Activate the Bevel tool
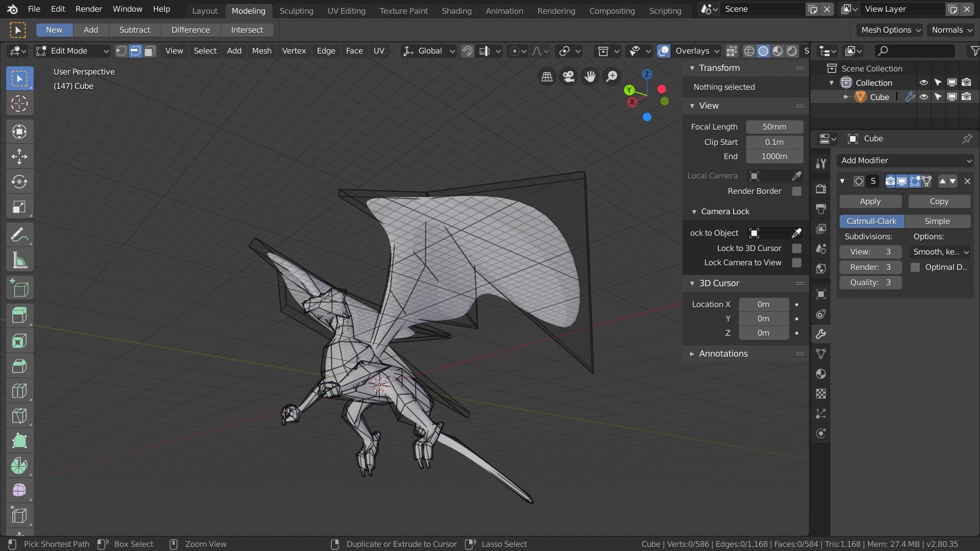The width and height of the screenshot is (980, 551). tap(19, 366)
